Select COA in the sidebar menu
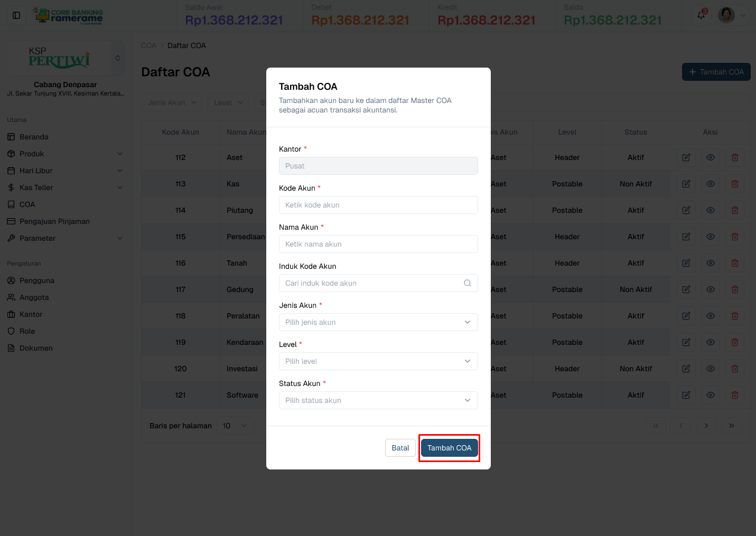Image resolution: width=756 pixels, height=536 pixels. point(27,204)
